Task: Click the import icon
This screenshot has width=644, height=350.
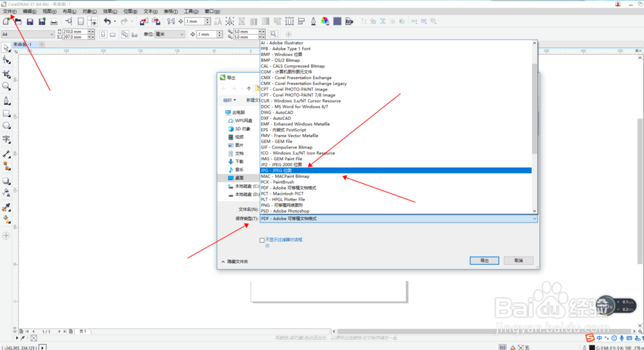Action: (144, 21)
